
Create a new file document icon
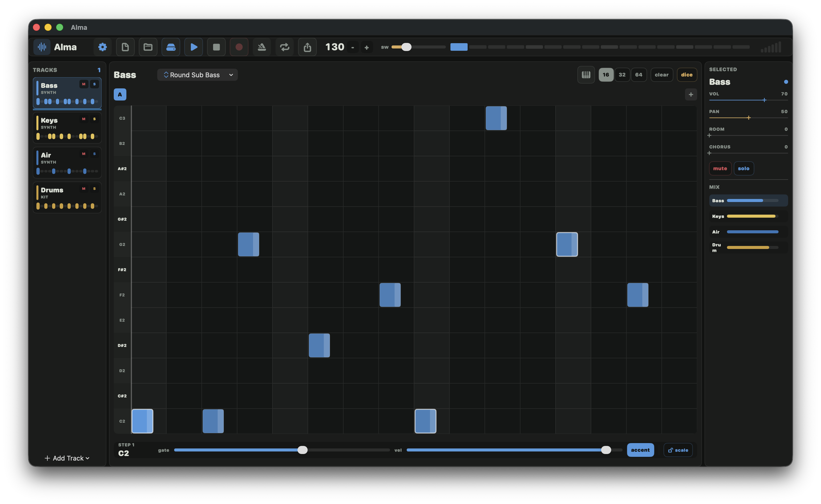(125, 47)
